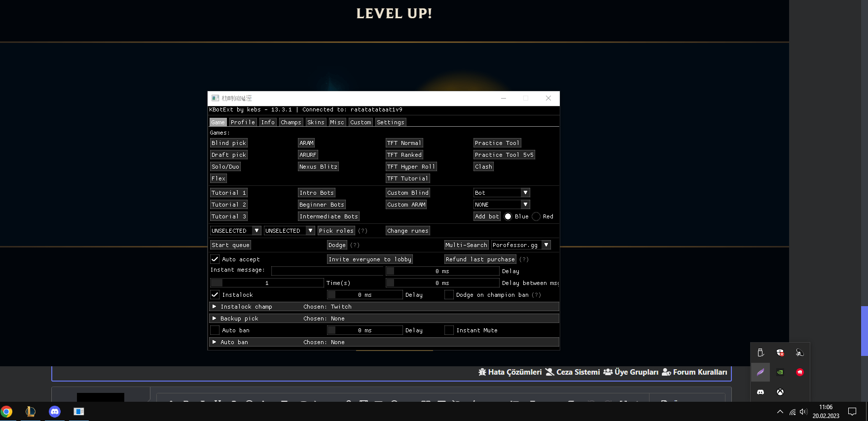The image size is (868, 421).
Task: Click the Add bot button
Action: (x=487, y=216)
